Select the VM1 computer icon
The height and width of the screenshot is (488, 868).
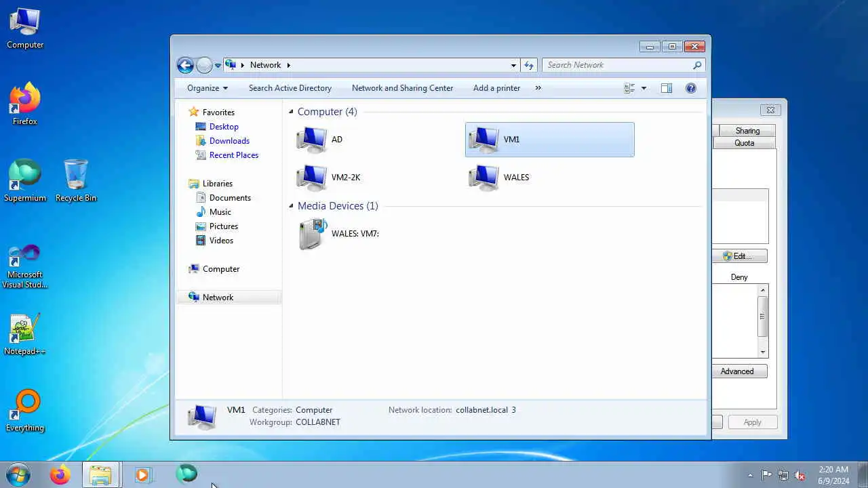pyautogui.click(x=484, y=140)
